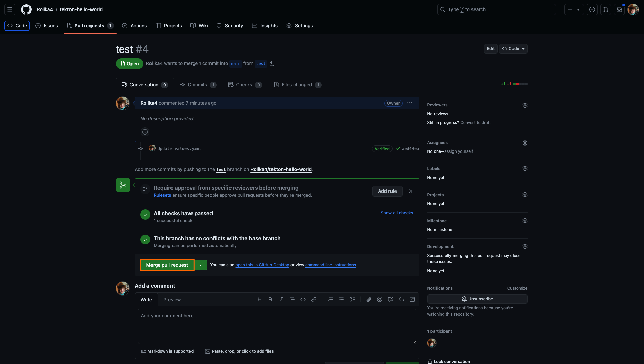Viewport: 644px width, 364px height.
Task: Apply italic formatting in comment toolbar
Action: 281,299
